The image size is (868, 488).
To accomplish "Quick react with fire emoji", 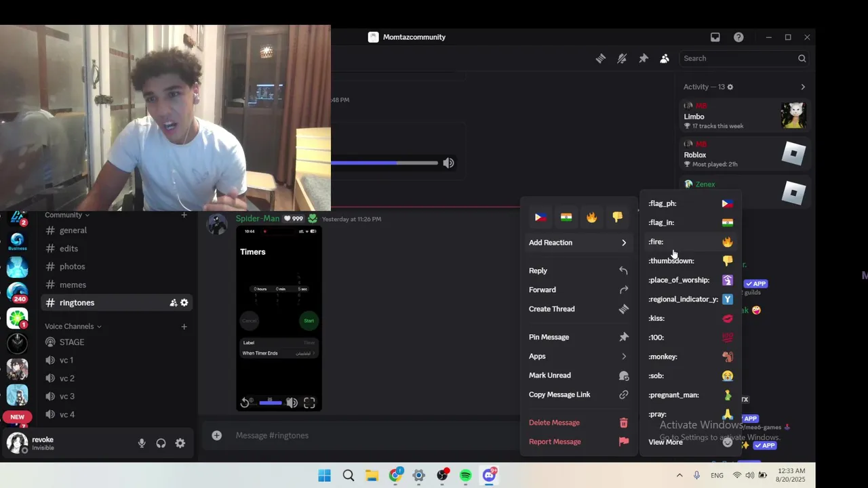I will 592,217.
